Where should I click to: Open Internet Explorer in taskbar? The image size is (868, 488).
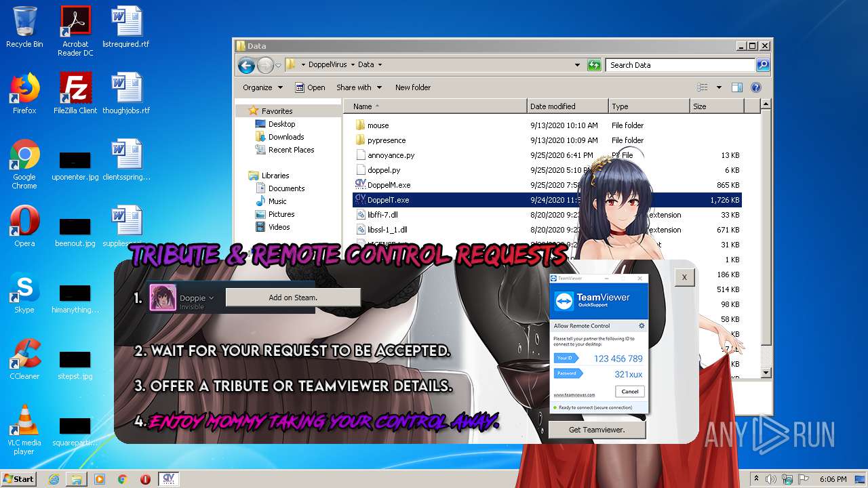54,479
